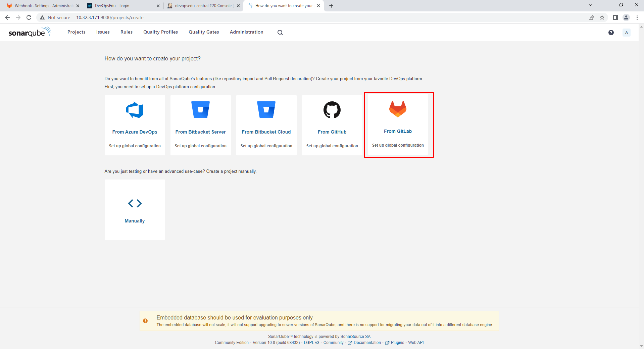Open the Web API footer link
This screenshot has height=349, width=644.
[416, 343]
